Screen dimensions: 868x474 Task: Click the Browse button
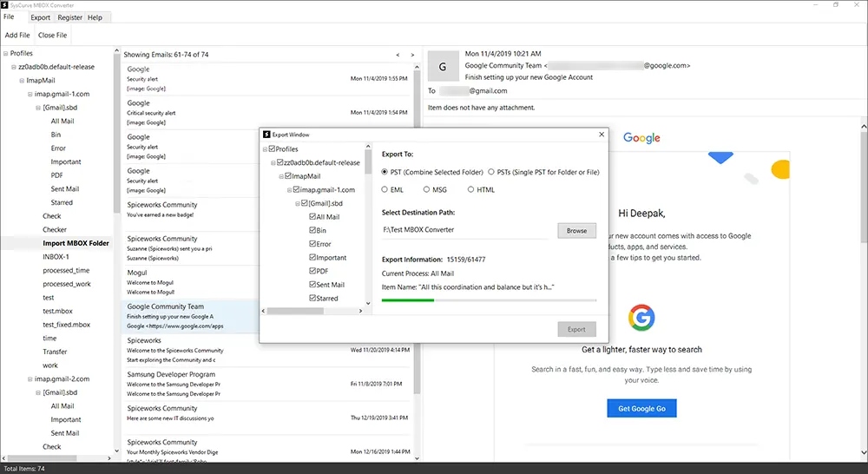577,230
